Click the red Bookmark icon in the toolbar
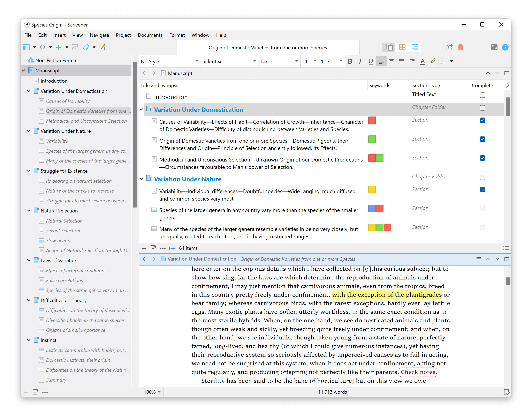This screenshot has width=532, height=420. point(461,47)
